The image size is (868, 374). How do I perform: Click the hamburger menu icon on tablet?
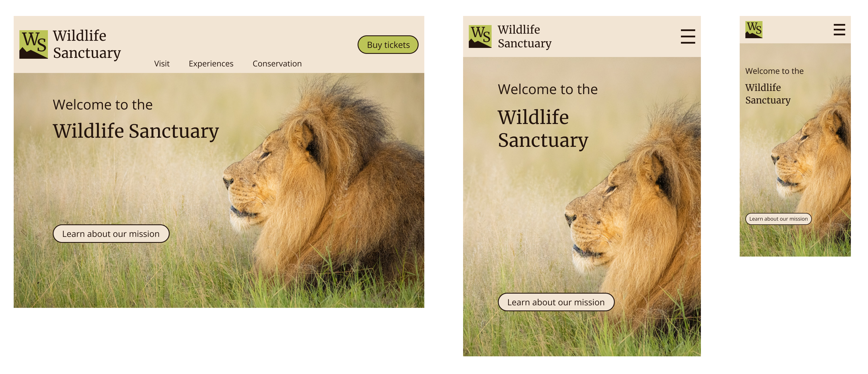pyautogui.click(x=687, y=35)
